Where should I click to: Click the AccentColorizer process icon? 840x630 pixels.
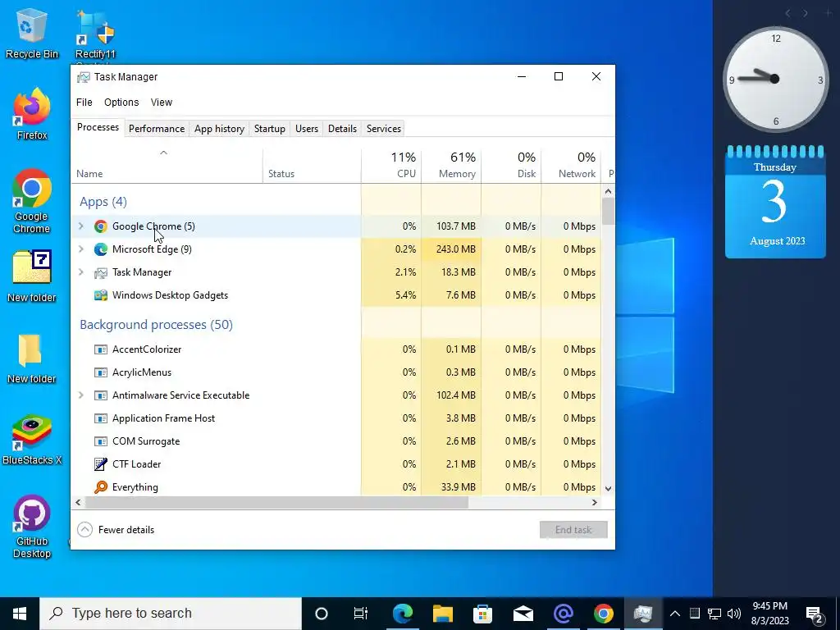click(x=101, y=349)
